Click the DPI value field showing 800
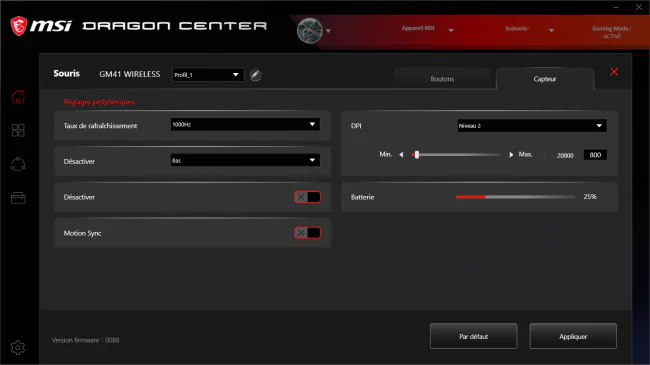 tap(595, 155)
